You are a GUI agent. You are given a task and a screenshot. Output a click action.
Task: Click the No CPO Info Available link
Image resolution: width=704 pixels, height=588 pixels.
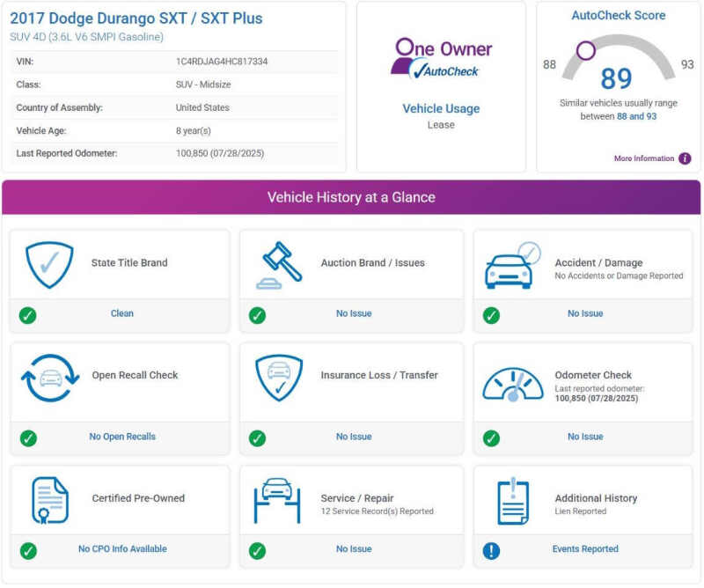pyautogui.click(x=122, y=549)
